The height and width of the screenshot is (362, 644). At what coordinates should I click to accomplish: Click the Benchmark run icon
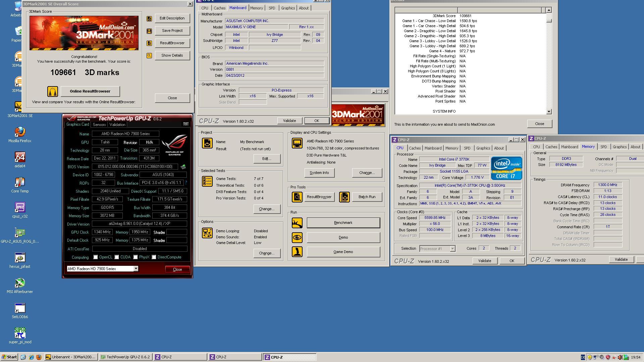pos(297,223)
